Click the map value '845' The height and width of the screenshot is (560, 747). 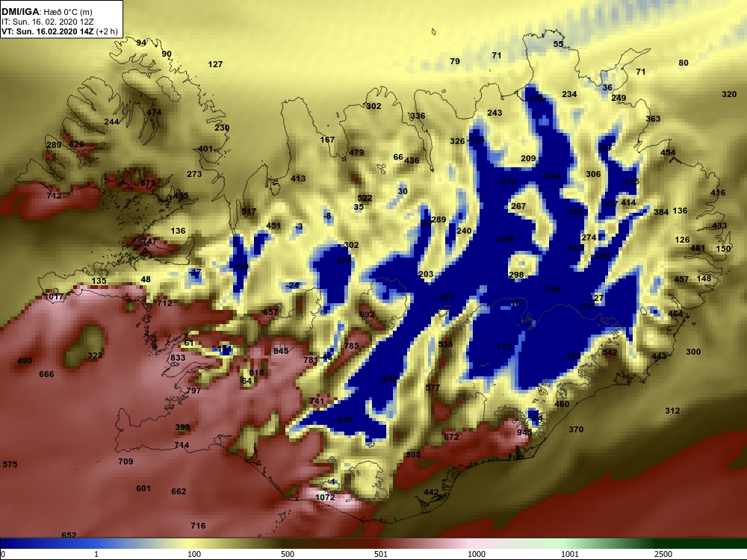(x=281, y=351)
